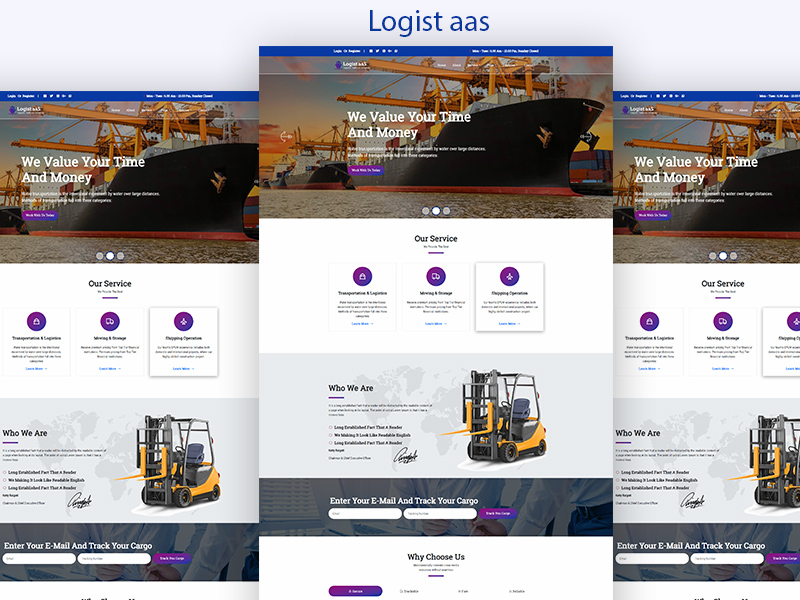Click the Moving & Storage truck icon in center mockup

point(436,277)
